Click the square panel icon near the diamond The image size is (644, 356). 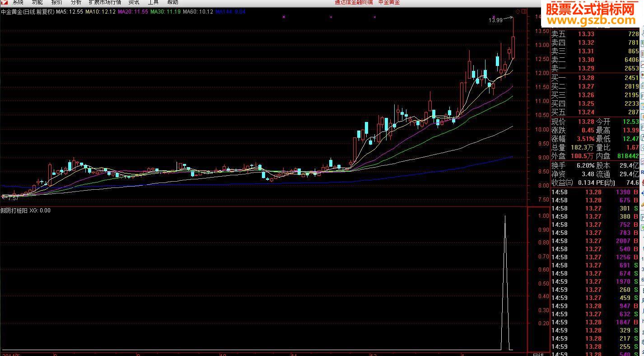click(x=524, y=12)
